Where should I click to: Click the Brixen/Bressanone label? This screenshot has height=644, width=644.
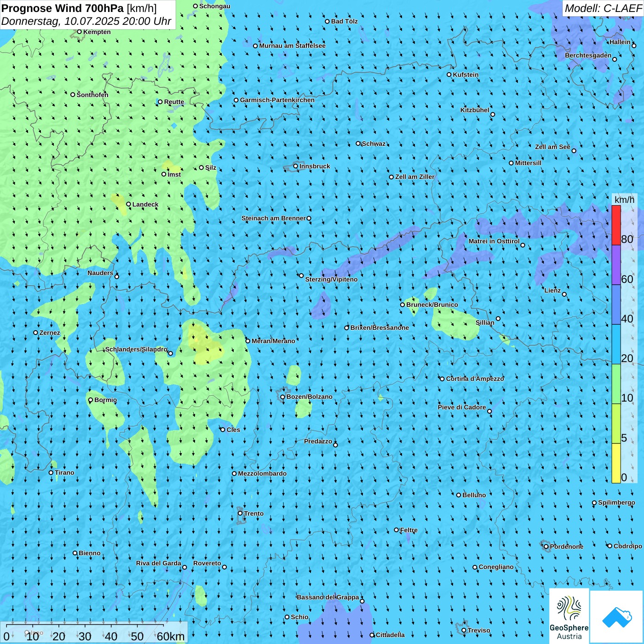pos(379,328)
